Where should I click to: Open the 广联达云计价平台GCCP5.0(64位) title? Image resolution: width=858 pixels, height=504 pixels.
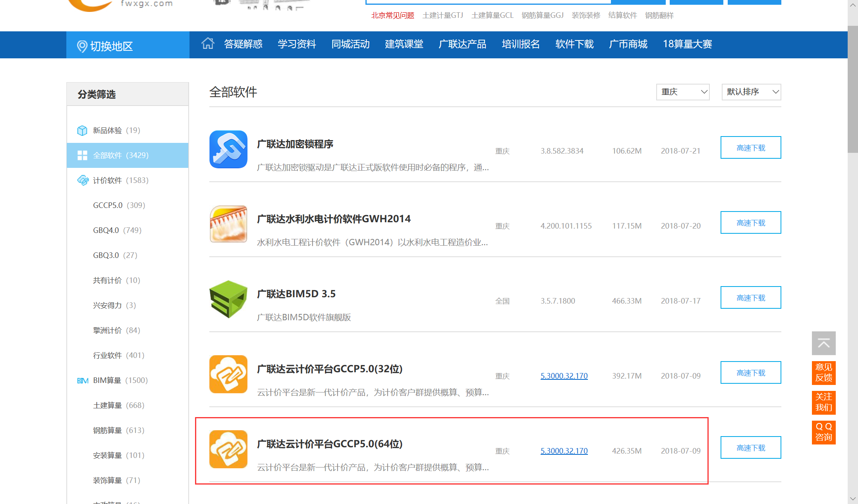coord(330,444)
